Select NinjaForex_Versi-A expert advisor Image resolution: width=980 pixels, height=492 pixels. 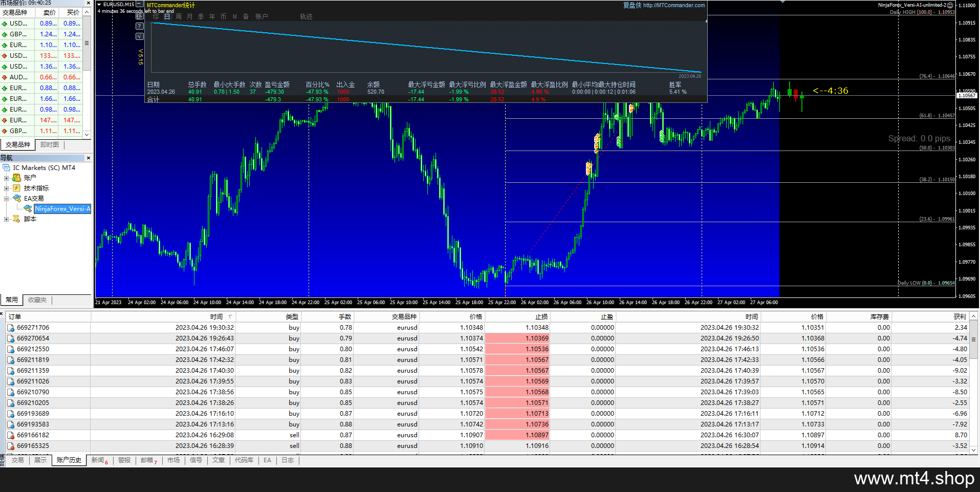[62, 209]
